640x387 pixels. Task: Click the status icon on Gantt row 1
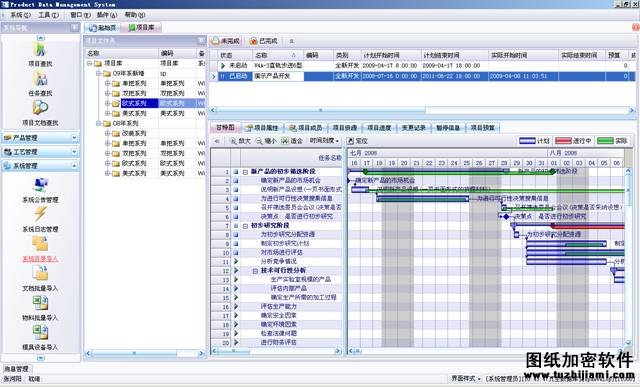[x=236, y=172]
